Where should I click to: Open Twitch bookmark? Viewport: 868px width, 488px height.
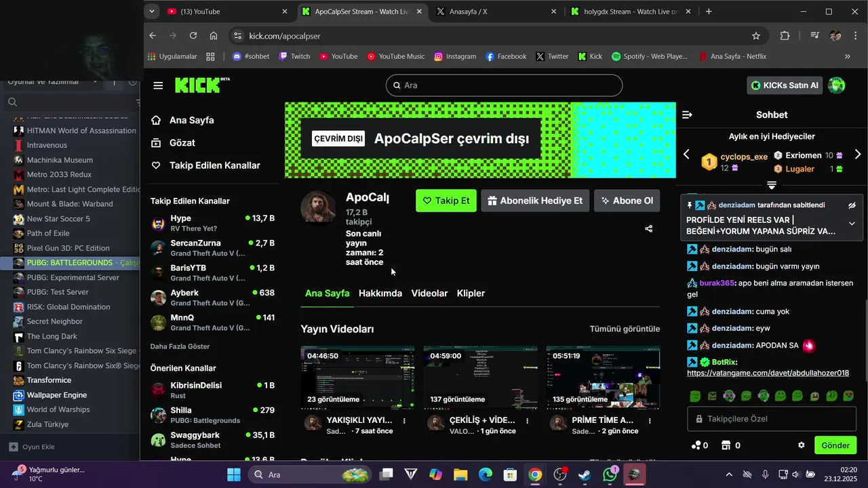click(294, 56)
